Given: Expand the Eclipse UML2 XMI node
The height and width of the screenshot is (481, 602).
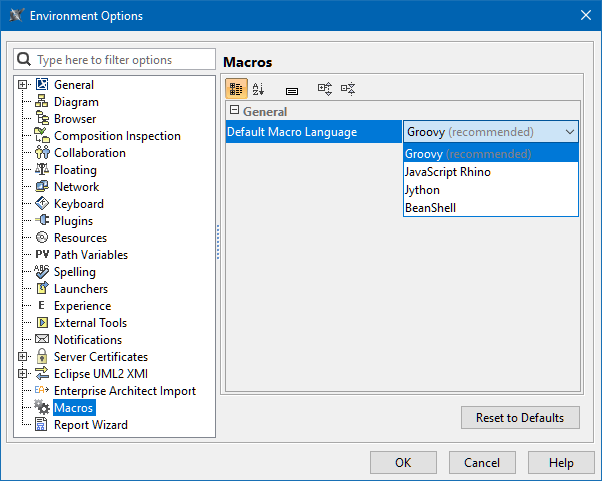Looking at the screenshot, I should click(22, 373).
